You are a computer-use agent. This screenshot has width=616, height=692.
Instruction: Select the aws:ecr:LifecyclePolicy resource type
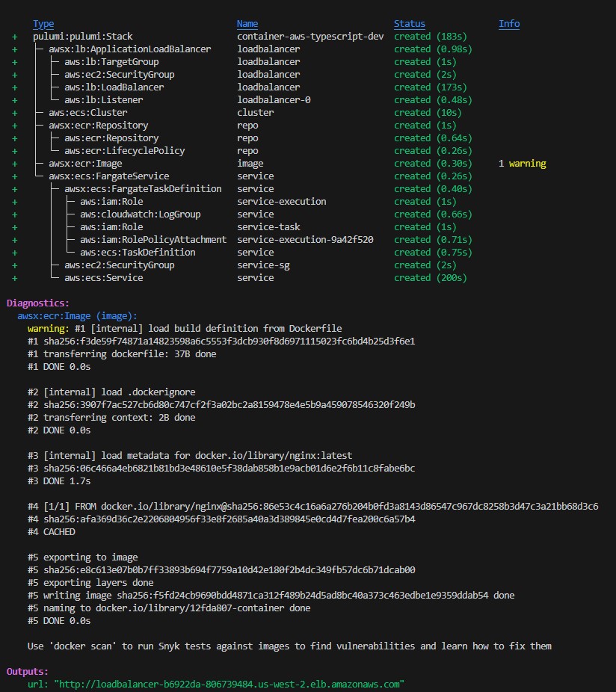pos(125,151)
